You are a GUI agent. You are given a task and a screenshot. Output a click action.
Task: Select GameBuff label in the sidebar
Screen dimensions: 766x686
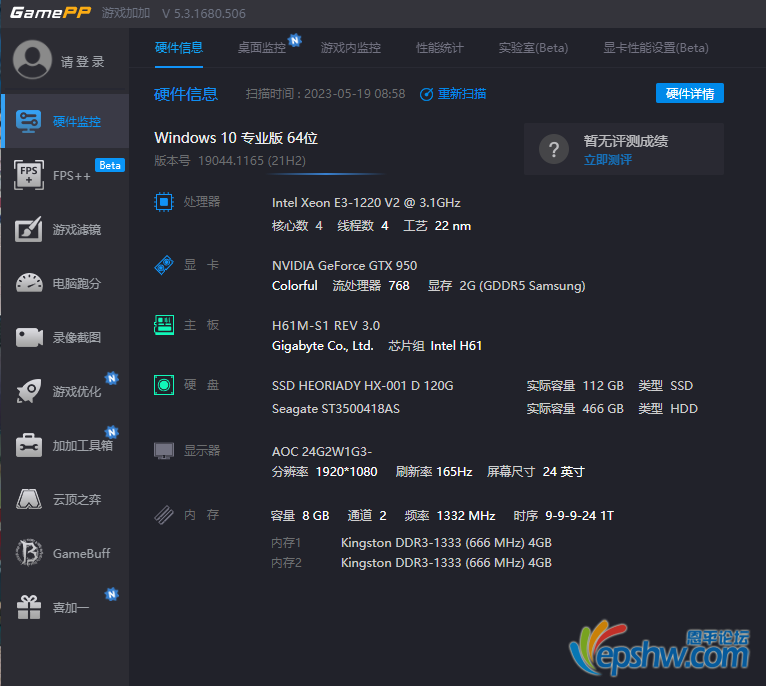click(82, 554)
